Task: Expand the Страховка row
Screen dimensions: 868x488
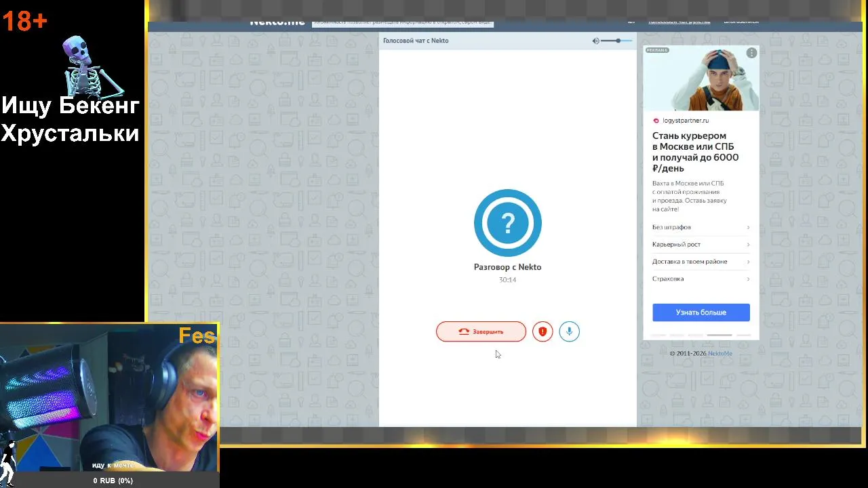Action: [x=701, y=279]
